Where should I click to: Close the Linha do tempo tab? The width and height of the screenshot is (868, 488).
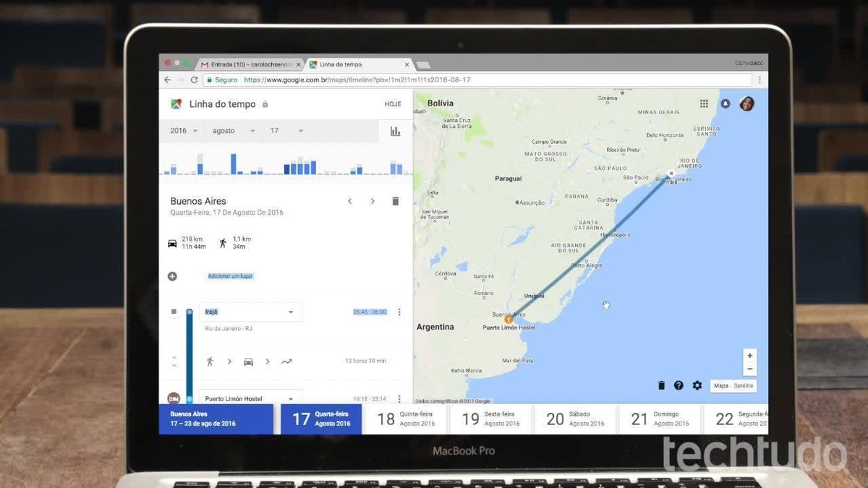point(407,64)
